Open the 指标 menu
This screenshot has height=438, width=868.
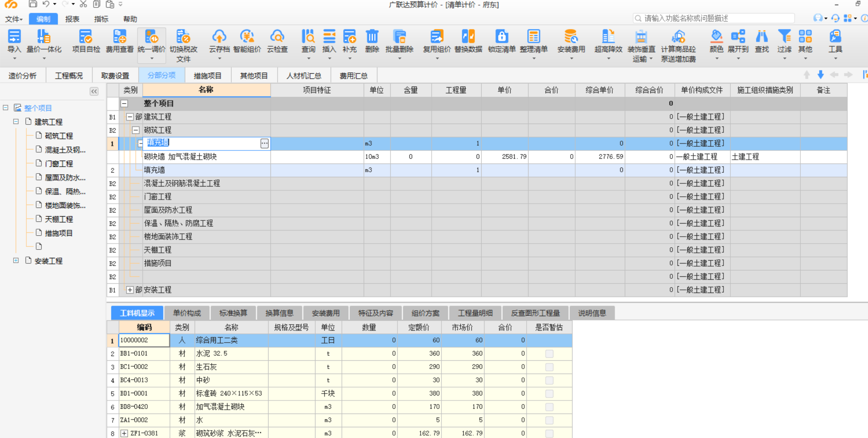pos(101,19)
